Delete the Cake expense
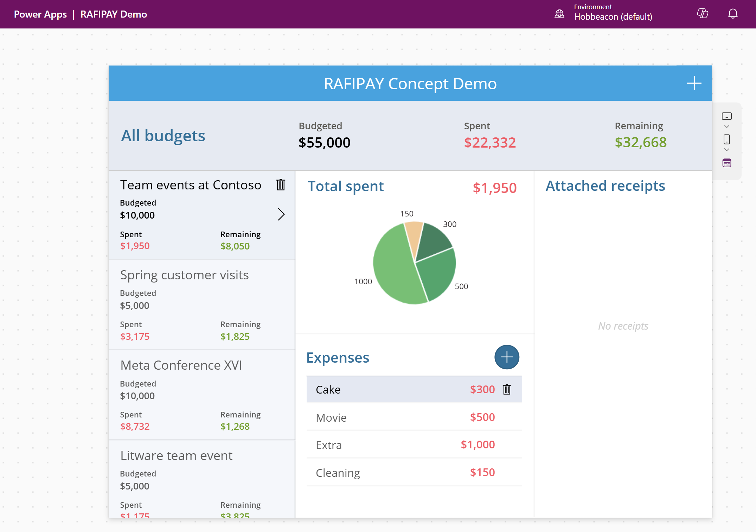756x532 pixels. [x=507, y=389]
